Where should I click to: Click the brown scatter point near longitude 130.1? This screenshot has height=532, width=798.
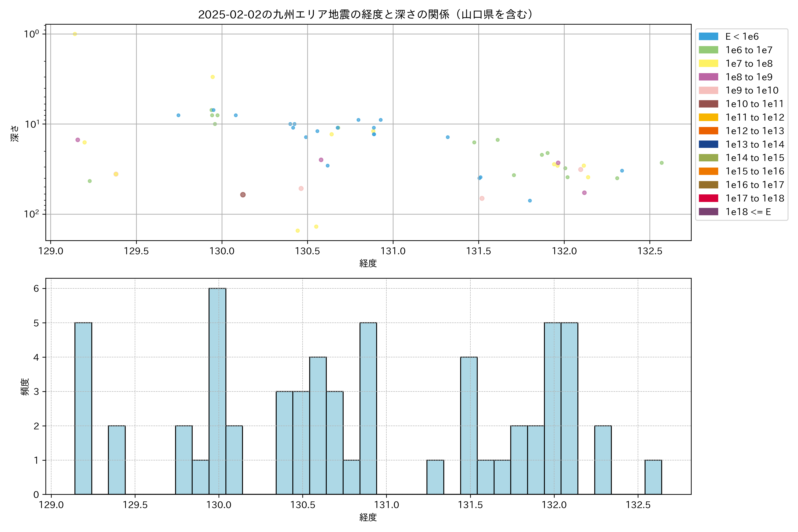click(x=243, y=195)
